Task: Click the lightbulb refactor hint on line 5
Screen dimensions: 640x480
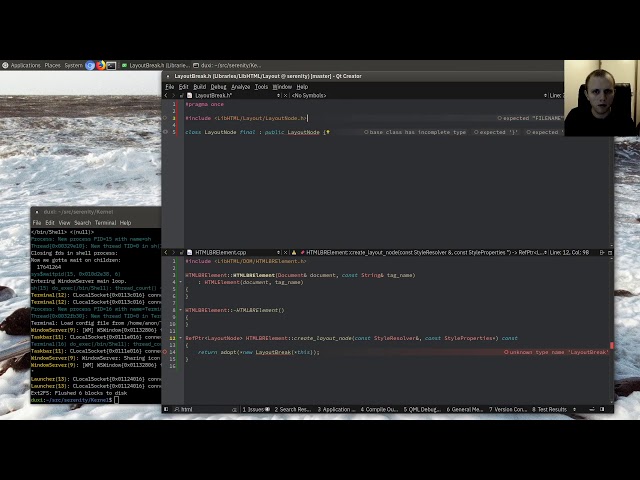Action: 328,132
